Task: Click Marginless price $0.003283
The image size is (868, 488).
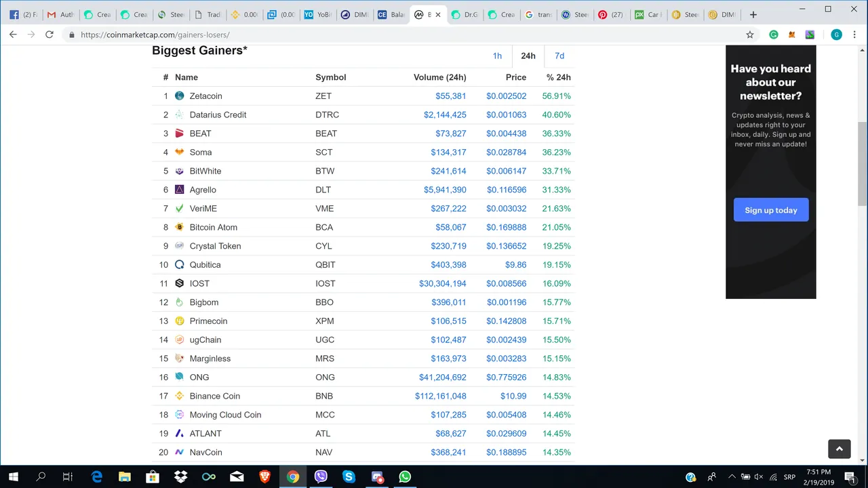Action: click(x=507, y=359)
